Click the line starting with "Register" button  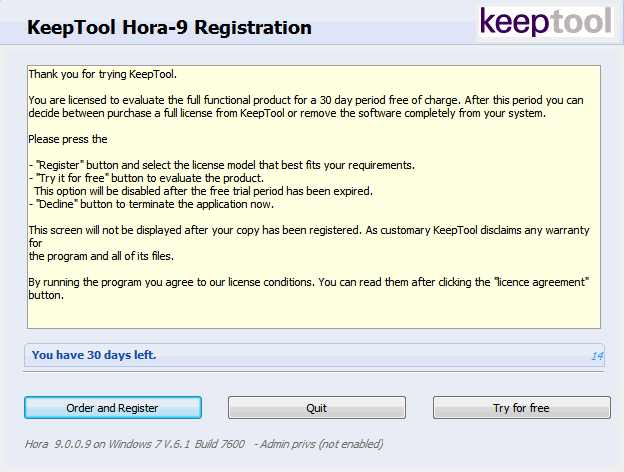point(222,165)
